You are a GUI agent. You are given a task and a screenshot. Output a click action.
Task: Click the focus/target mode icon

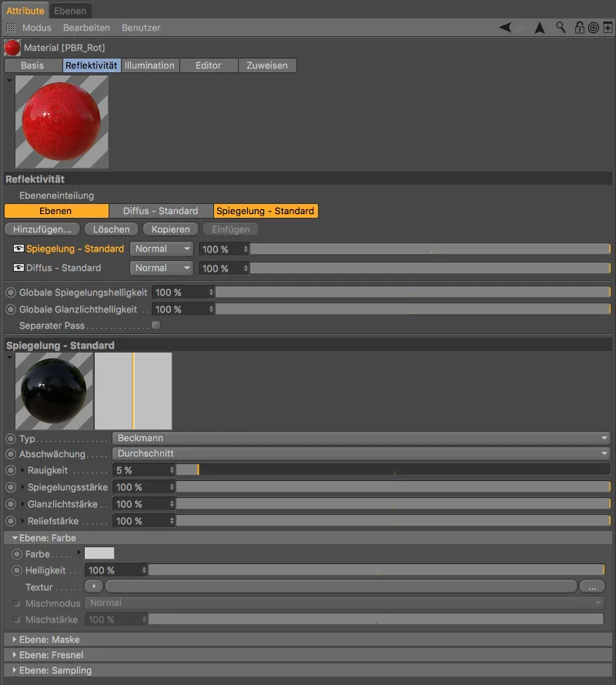pyautogui.click(x=594, y=28)
